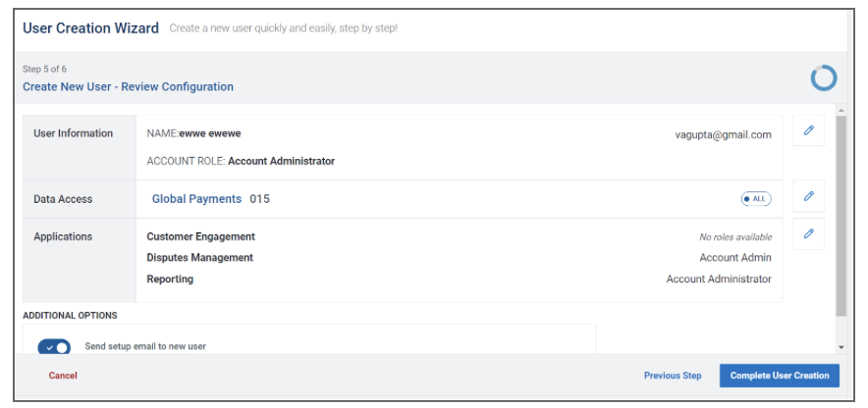Screen dimensions: 868x408
Task: Click the pencil icon to edit User Information
Action: point(808,130)
